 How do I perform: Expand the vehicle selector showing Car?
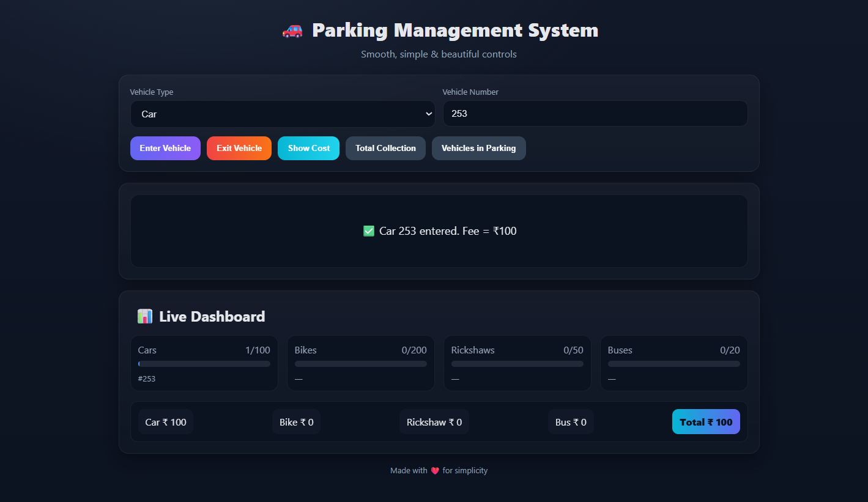283,114
